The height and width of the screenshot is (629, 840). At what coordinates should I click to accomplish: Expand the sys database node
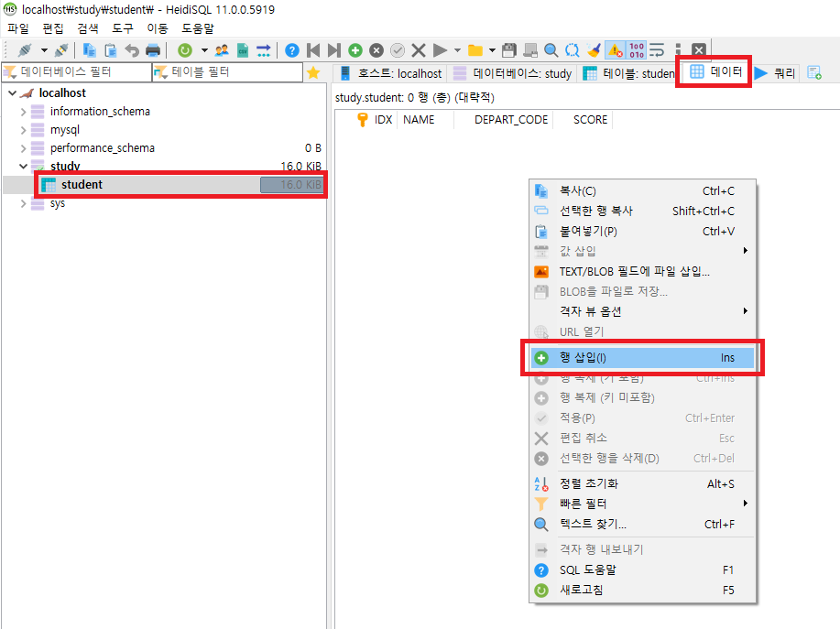(x=23, y=203)
